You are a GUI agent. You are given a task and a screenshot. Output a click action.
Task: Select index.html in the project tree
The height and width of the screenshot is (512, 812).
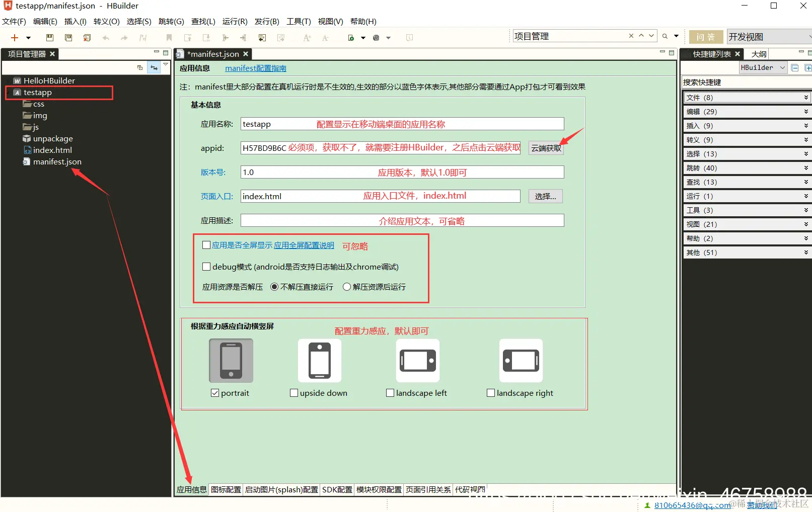[52, 150]
